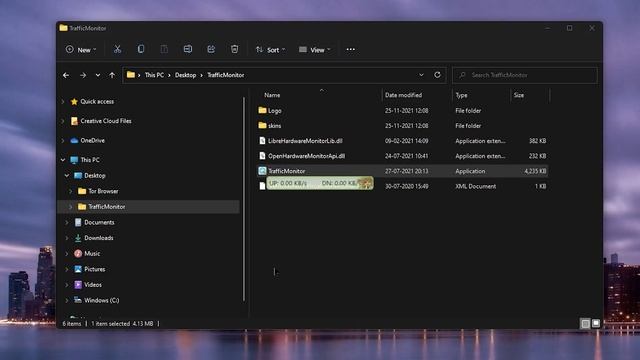This screenshot has height=360, width=640.
Task: Click the UP/DN speed overlay widget
Action: click(320, 183)
